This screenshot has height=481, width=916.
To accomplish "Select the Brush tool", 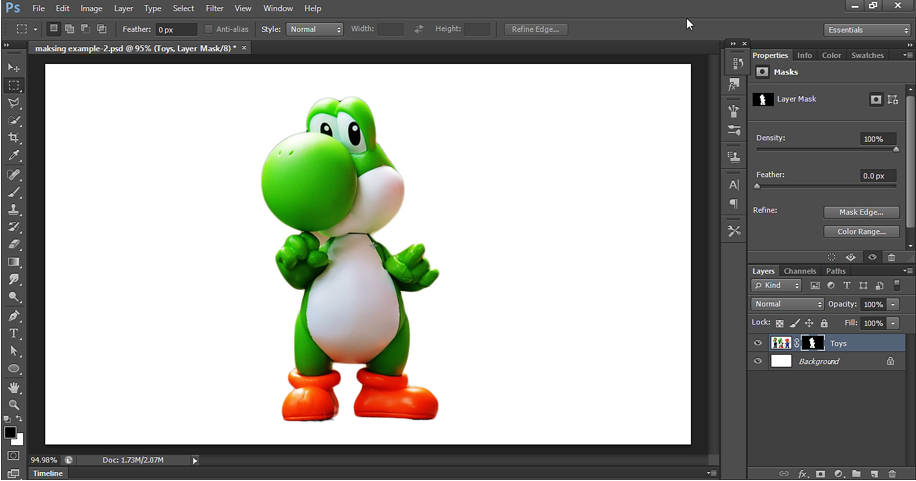I will pyautogui.click(x=14, y=192).
